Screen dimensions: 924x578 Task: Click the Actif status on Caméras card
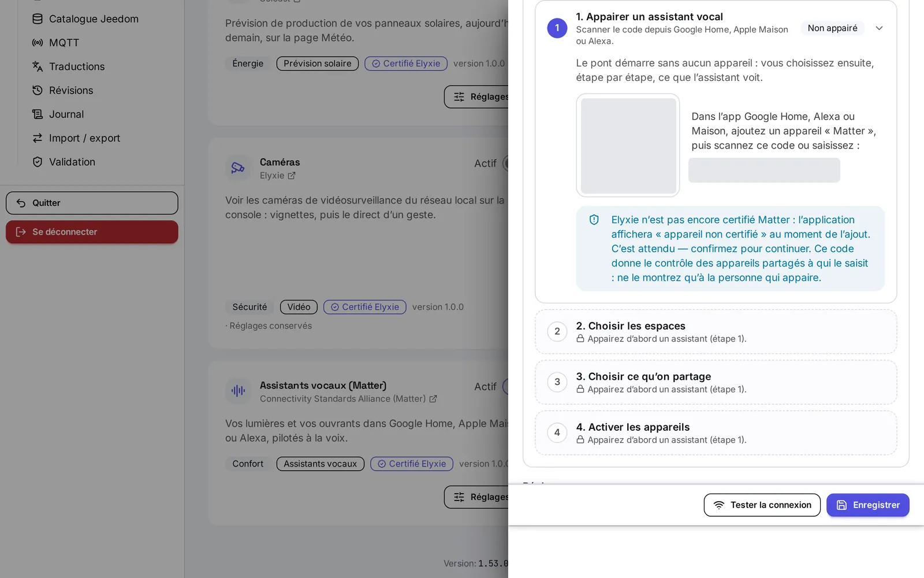point(485,164)
